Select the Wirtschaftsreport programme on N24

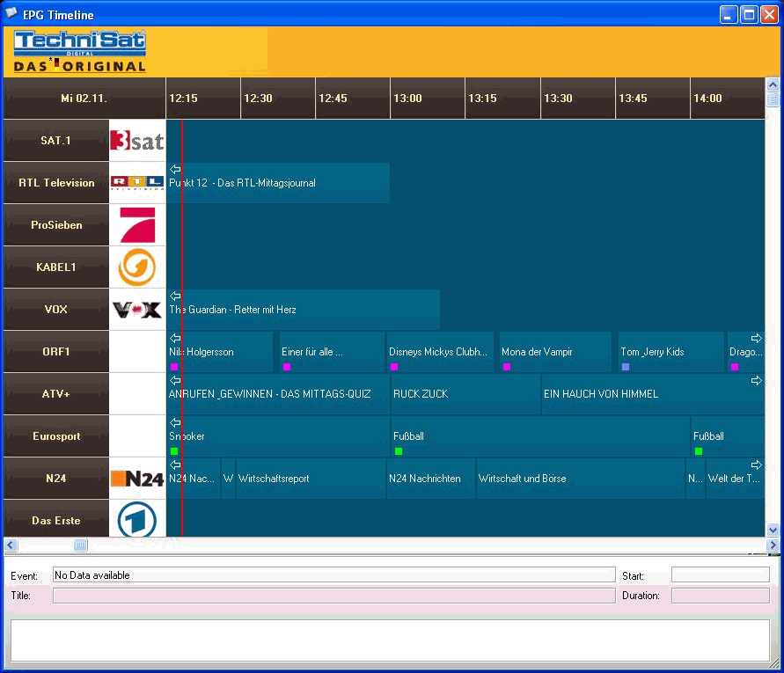click(311, 479)
